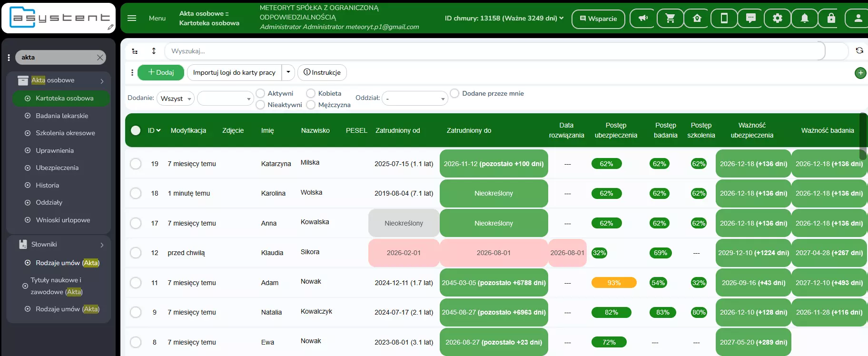This screenshot has height=356, width=868.
Task: Open the Dodanie Wszyst dropdown
Action: click(176, 99)
